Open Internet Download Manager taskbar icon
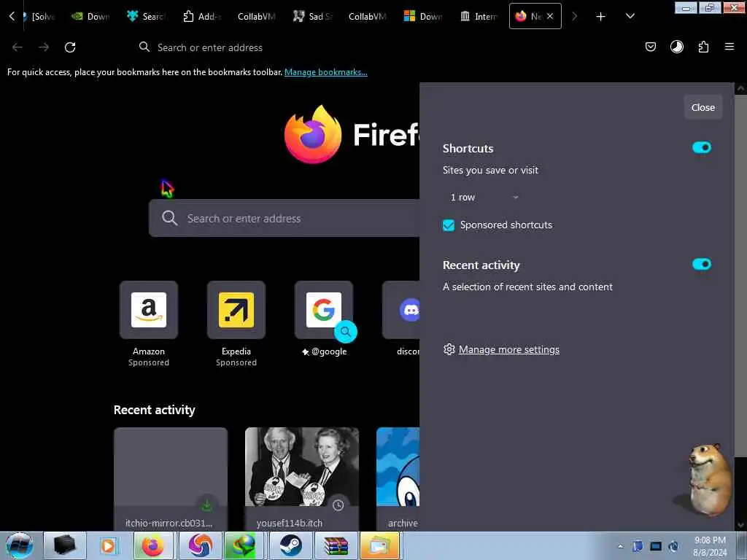 [x=244, y=545]
